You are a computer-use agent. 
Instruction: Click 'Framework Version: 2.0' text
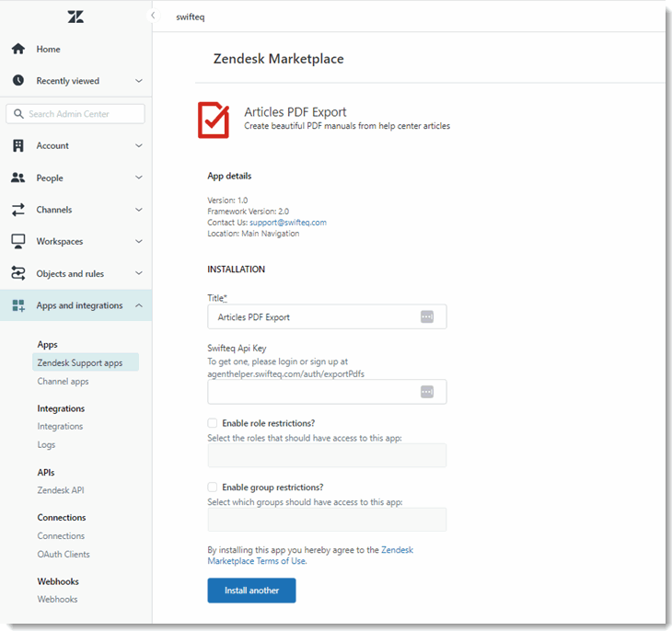249,212
